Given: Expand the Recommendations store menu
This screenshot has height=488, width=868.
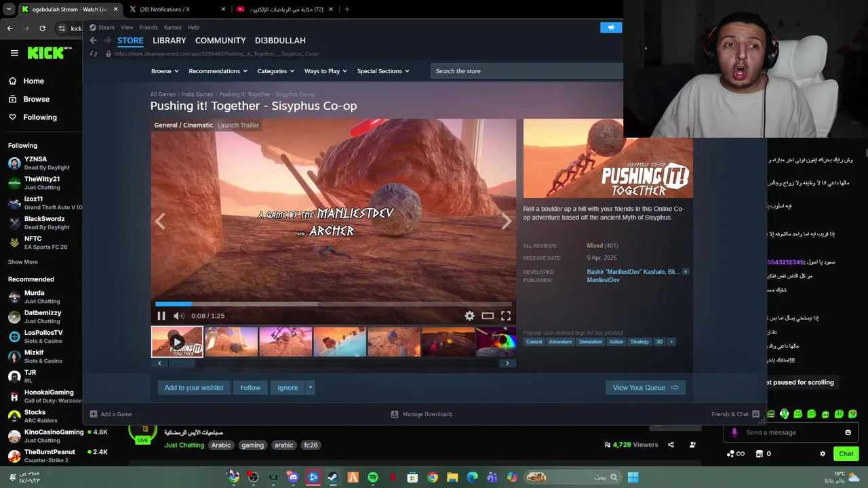Looking at the screenshot, I should click(x=218, y=71).
